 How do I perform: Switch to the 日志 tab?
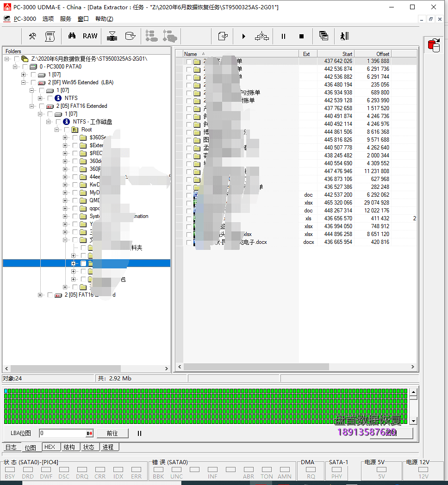click(11, 447)
